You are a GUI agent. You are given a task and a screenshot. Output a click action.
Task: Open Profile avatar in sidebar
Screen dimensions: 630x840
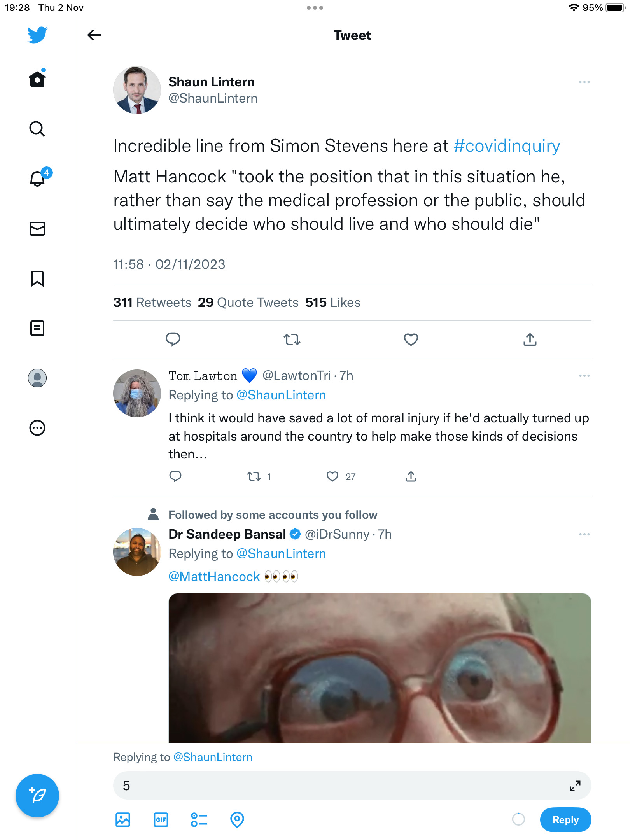[x=37, y=378]
